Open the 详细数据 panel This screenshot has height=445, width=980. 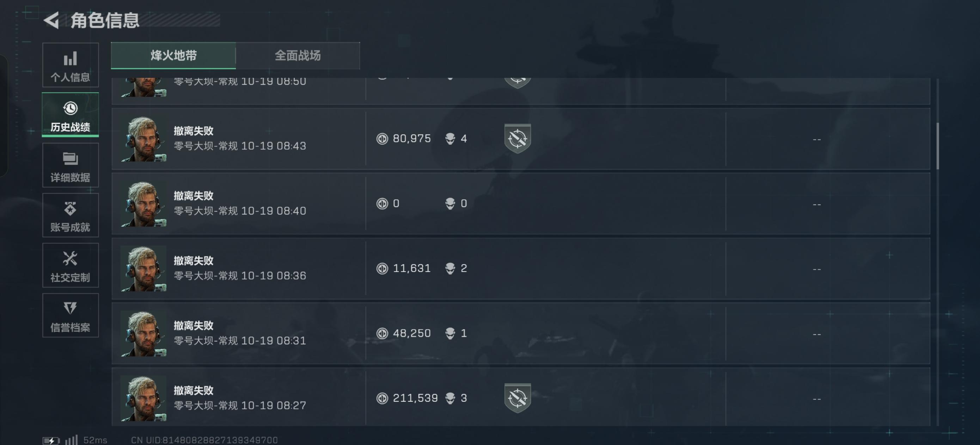(x=71, y=165)
